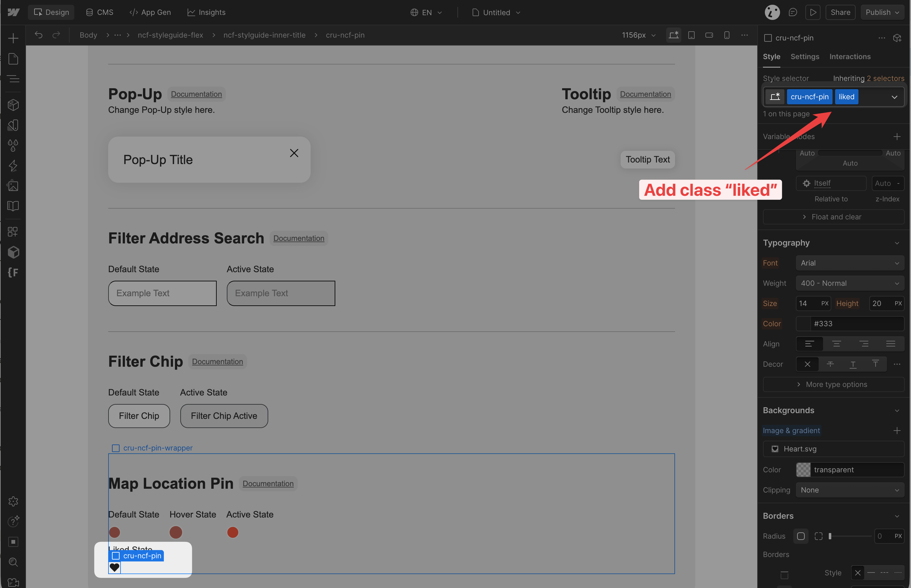This screenshot has width=911, height=588.
Task: Open the App Gen tab
Action: [150, 12]
